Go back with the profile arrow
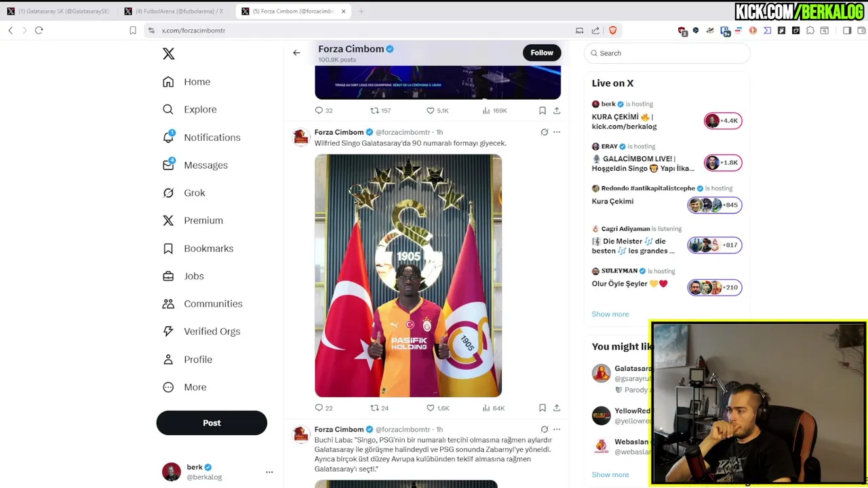Image resolution: width=868 pixels, height=488 pixels. [296, 53]
